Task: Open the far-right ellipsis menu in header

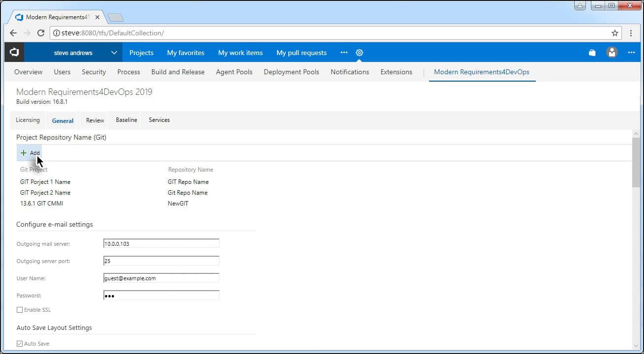Action: click(632, 53)
